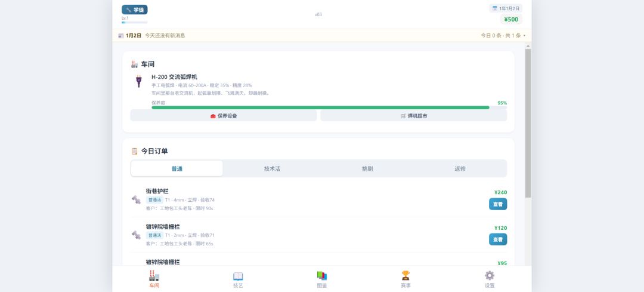Click the open book 技艺 icon

pos(238,276)
